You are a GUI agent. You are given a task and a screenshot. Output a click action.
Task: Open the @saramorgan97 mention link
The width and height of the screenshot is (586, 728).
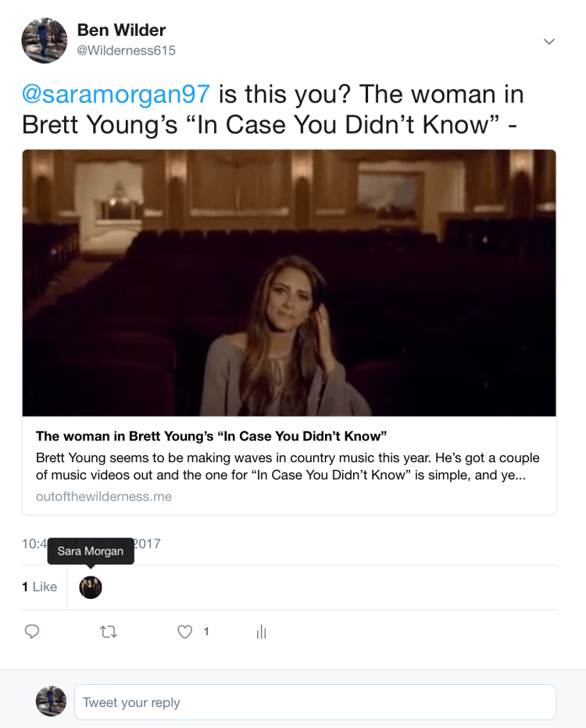[x=116, y=94]
